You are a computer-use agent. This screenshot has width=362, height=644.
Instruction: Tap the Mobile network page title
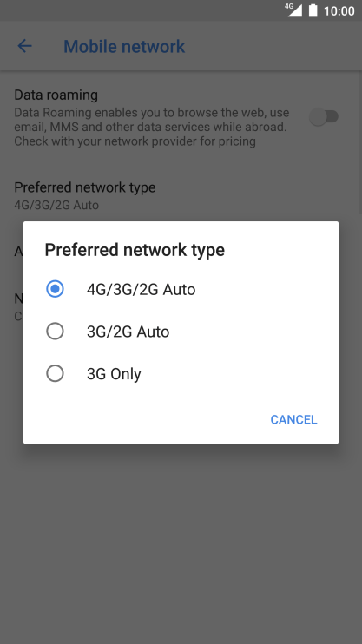coord(124,46)
